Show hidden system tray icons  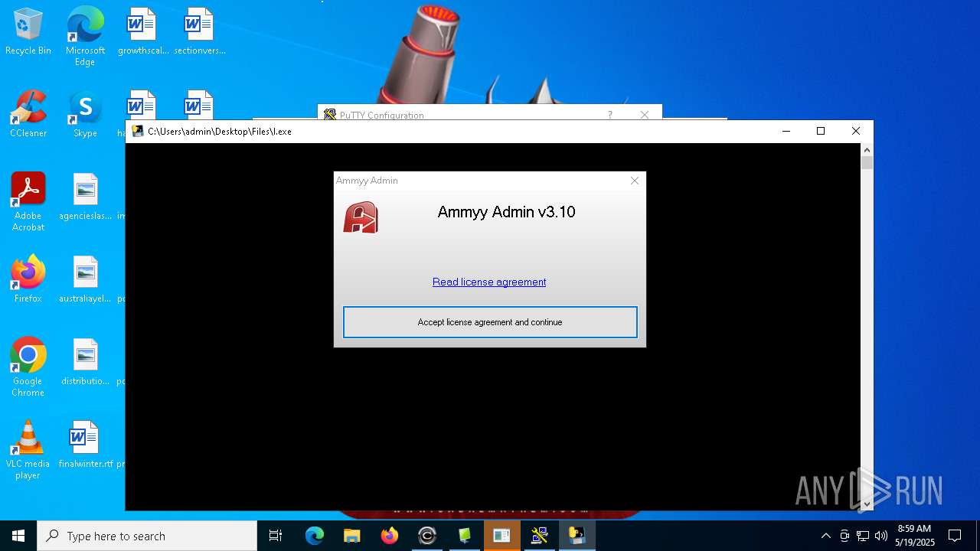coord(825,536)
